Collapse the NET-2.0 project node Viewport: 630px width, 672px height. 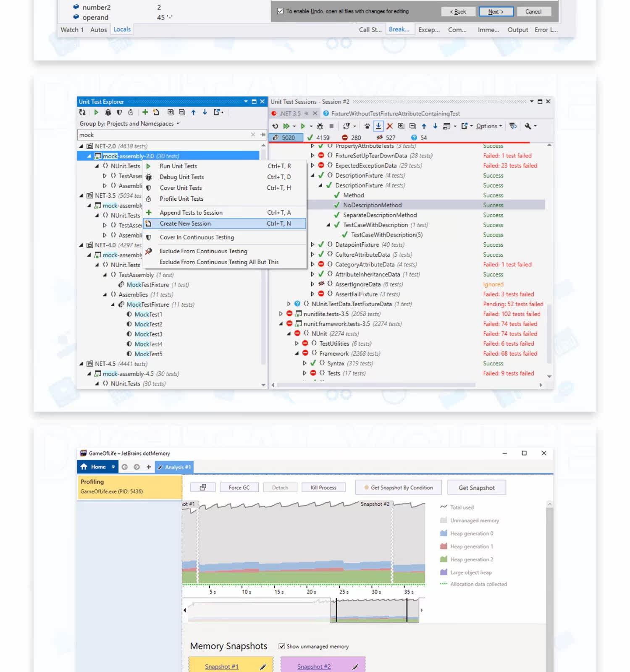(81, 146)
